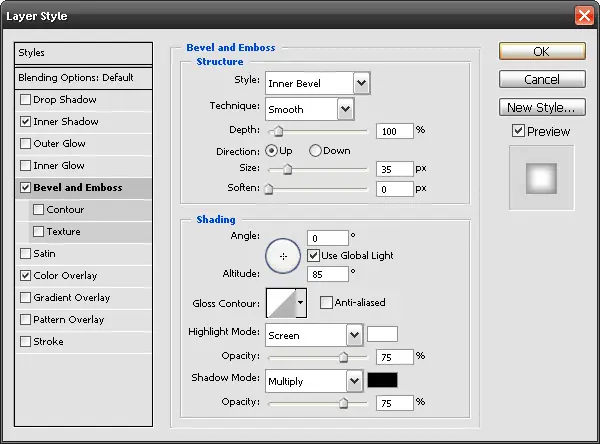This screenshot has height=444, width=600.
Task: Open Inner Shadow settings label
Action: point(66,122)
